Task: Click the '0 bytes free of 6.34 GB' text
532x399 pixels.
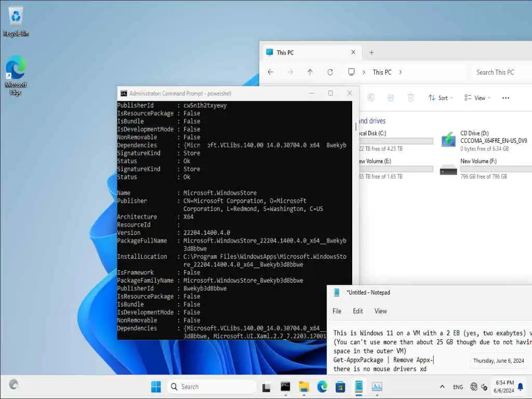Action: [x=484, y=149]
